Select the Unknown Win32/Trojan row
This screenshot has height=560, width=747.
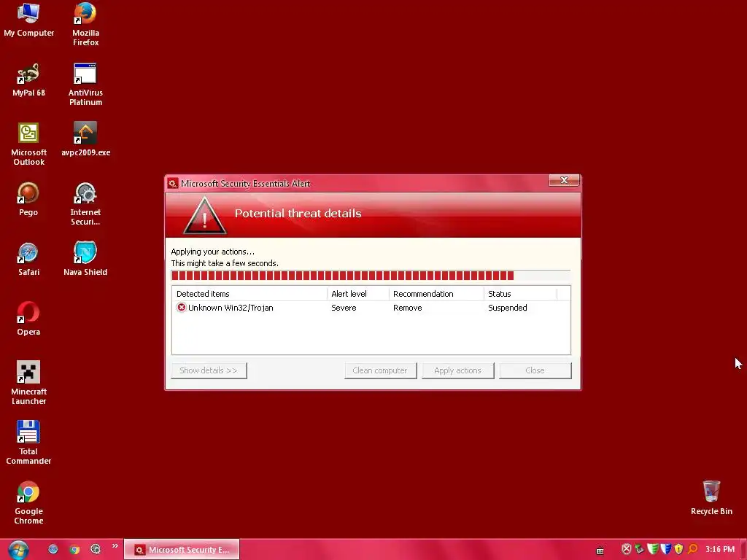tap(371, 308)
